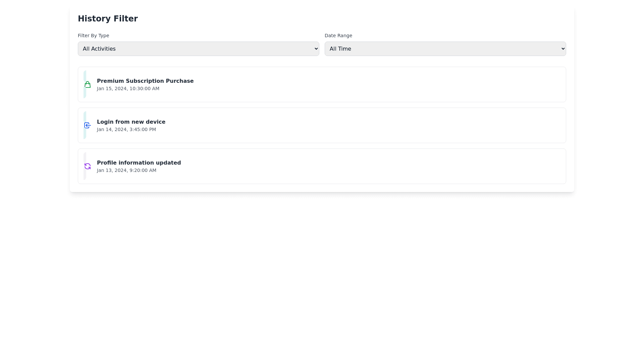
Task: Click the Jan 15, 2024 purchase timestamp
Action: point(128,89)
